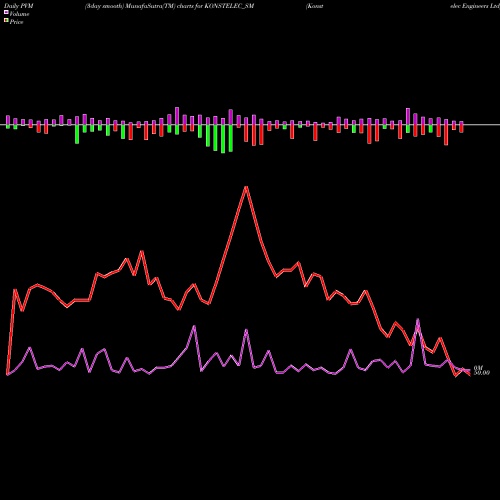Click the '0M' volume axis label
The width and height of the screenshot is (500, 500).
tap(478, 368)
